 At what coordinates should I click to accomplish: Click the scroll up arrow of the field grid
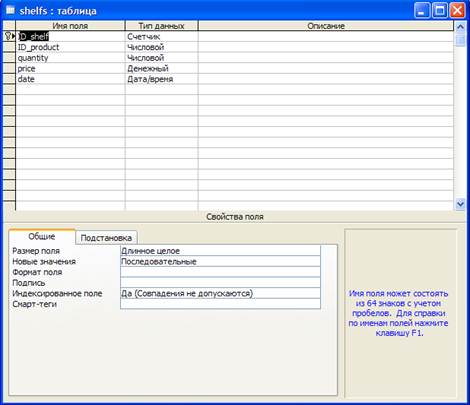coord(460,26)
